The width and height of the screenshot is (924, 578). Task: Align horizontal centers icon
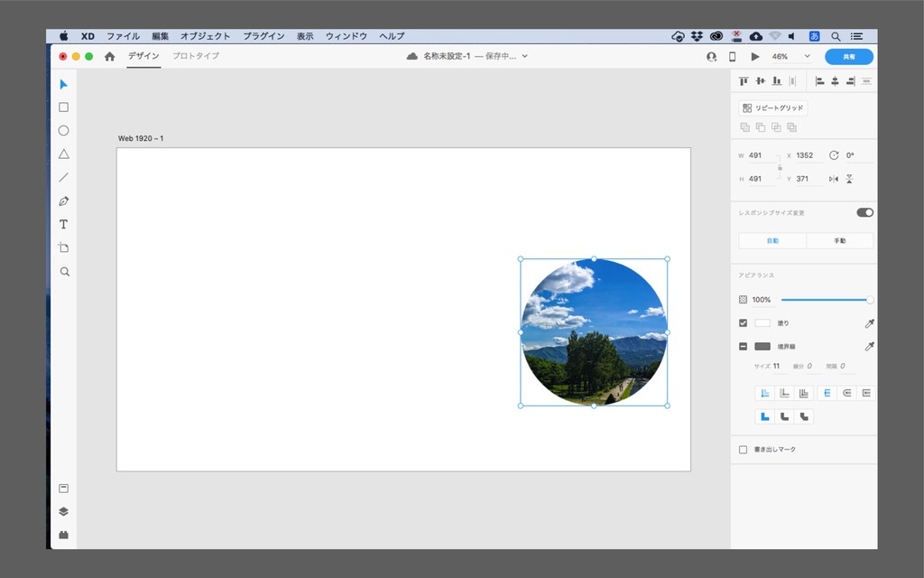click(x=835, y=81)
